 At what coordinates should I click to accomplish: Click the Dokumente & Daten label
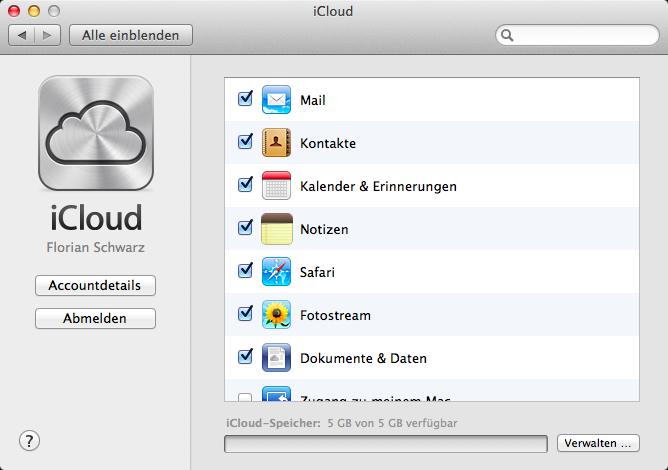coord(363,358)
